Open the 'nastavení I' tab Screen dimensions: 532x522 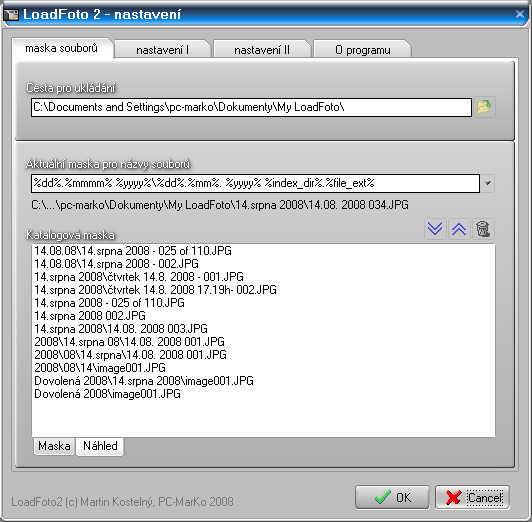(x=162, y=50)
